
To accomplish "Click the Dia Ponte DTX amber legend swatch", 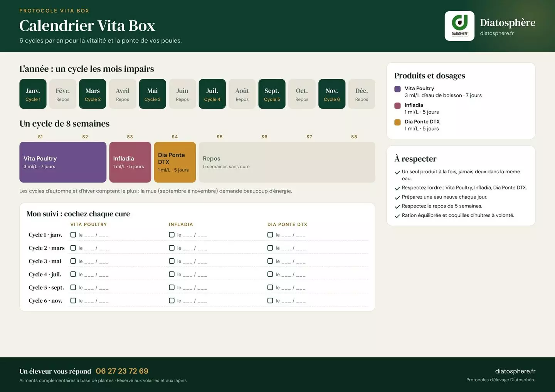I will pyautogui.click(x=397, y=122).
